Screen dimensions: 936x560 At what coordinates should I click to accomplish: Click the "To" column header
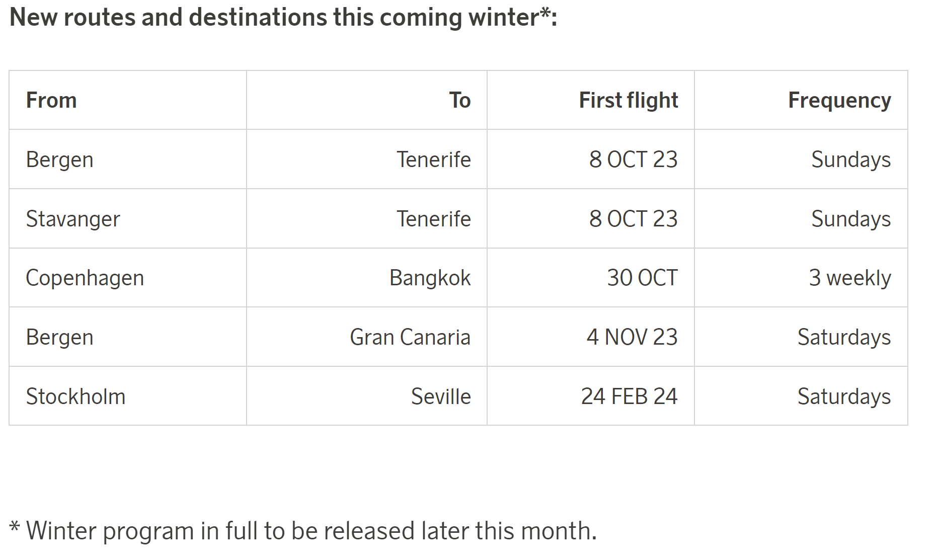[459, 100]
